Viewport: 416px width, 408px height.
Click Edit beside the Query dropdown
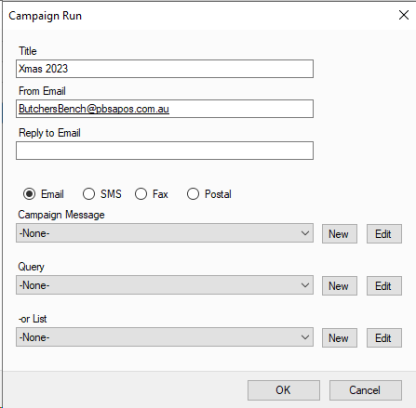pyautogui.click(x=384, y=286)
